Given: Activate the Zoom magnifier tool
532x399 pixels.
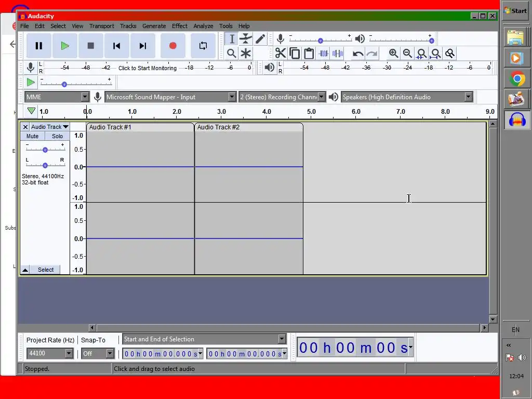Looking at the screenshot, I should (x=231, y=54).
